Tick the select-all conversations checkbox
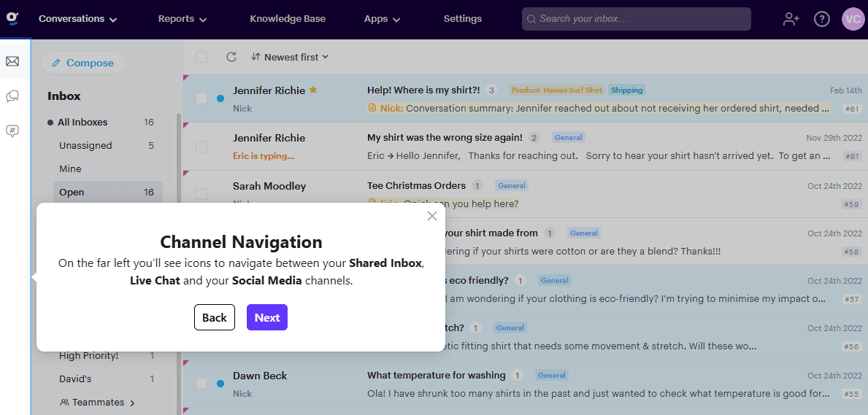 [201, 57]
